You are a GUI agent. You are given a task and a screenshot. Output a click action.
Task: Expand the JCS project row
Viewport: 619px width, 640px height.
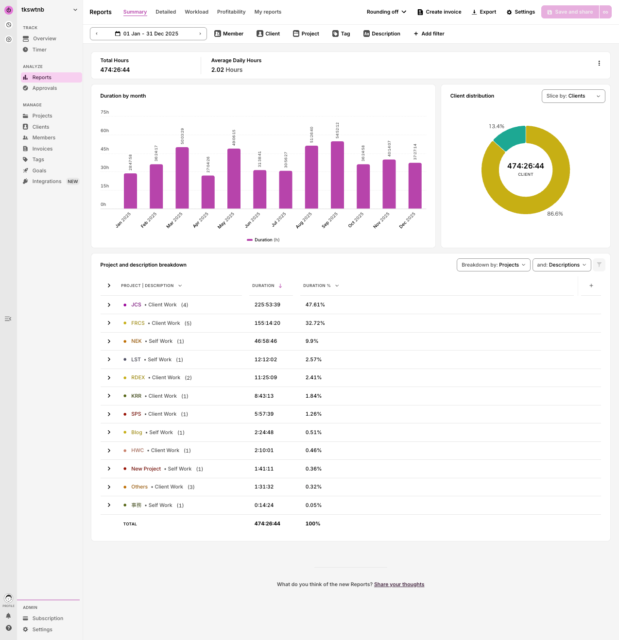click(x=109, y=304)
